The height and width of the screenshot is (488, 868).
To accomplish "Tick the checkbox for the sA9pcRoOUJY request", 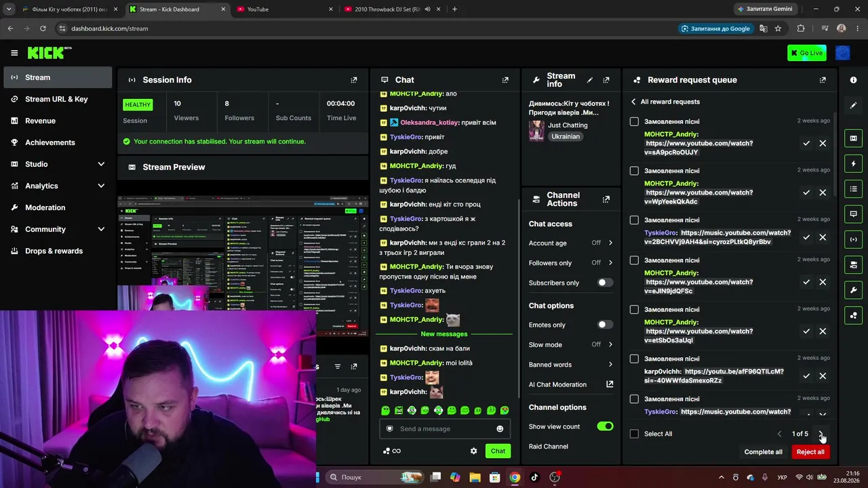I will pyautogui.click(x=634, y=121).
